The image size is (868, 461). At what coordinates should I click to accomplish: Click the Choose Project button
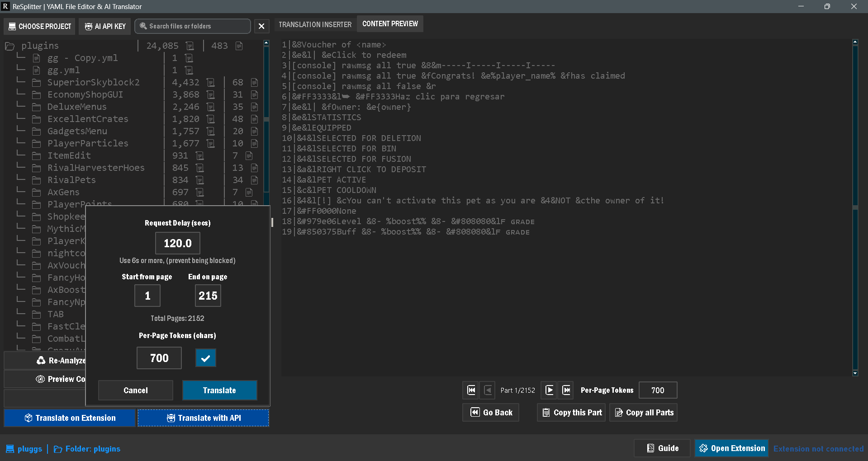pyautogui.click(x=40, y=26)
